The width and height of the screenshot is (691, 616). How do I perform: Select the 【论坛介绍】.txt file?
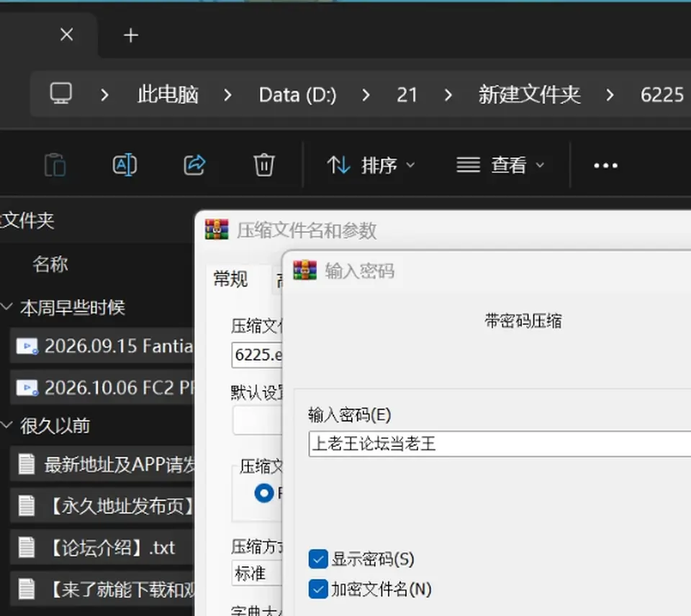102,548
